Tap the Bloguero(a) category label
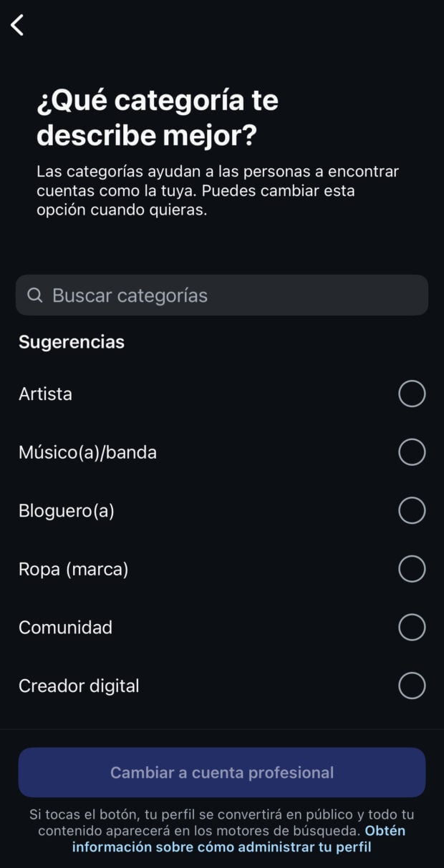The image size is (444, 868). tap(66, 511)
